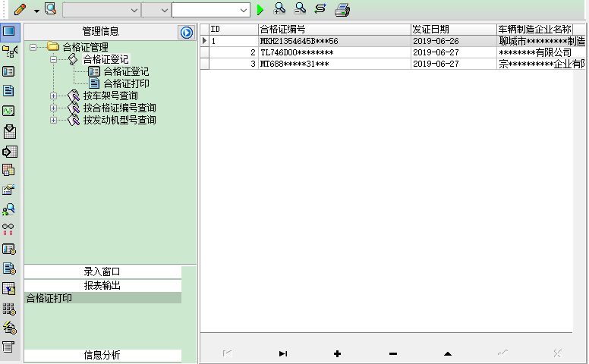Open the white combo box dropdown arrow
The height and width of the screenshot is (364, 589).
pyautogui.click(x=244, y=11)
